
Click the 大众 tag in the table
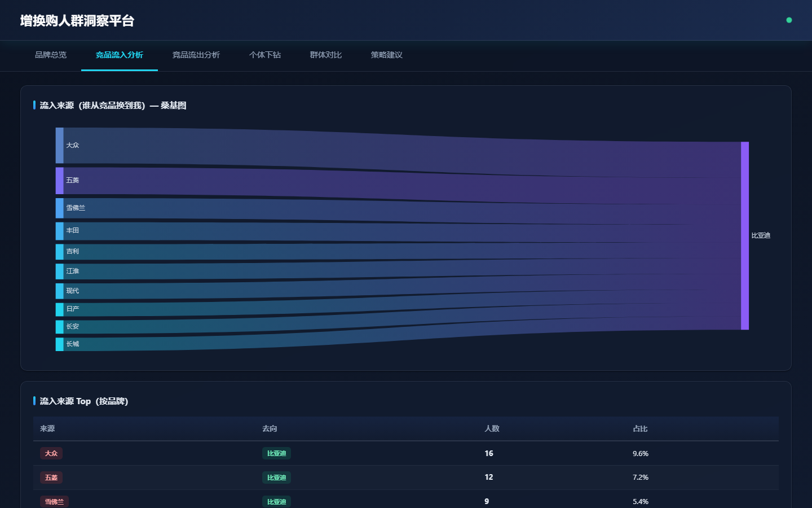click(x=51, y=453)
